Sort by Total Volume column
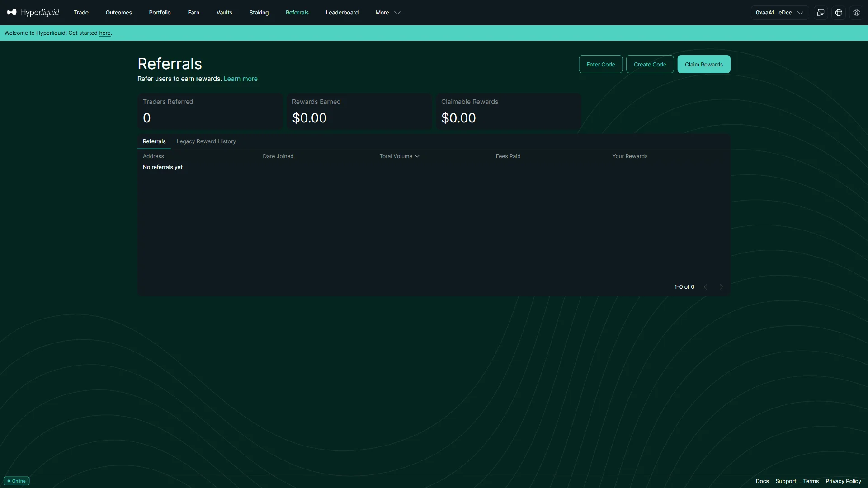The image size is (868, 488). pyautogui.click(x=399, y=156)
